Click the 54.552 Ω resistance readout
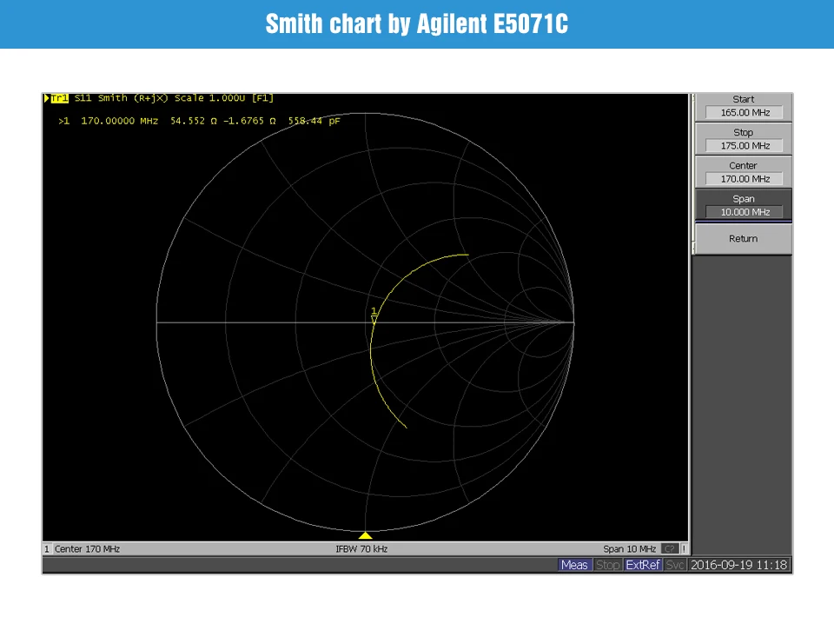 (x=194, y=121)
